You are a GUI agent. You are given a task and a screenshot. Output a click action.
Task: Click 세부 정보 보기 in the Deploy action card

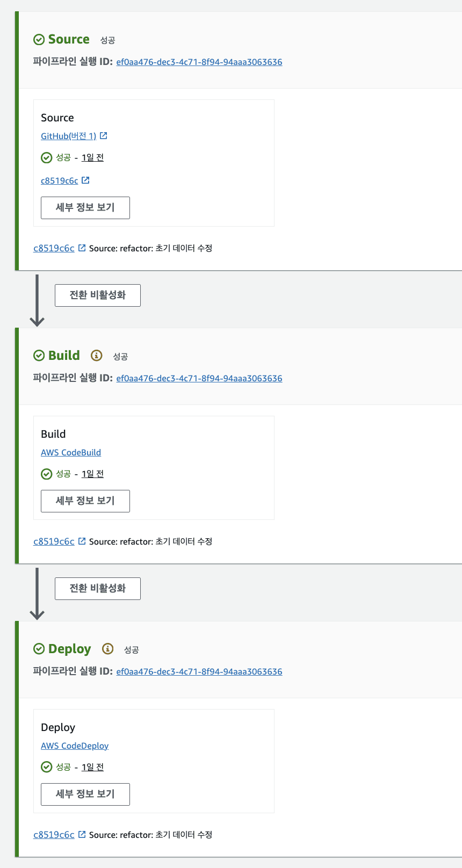click(x=85, y=794)
